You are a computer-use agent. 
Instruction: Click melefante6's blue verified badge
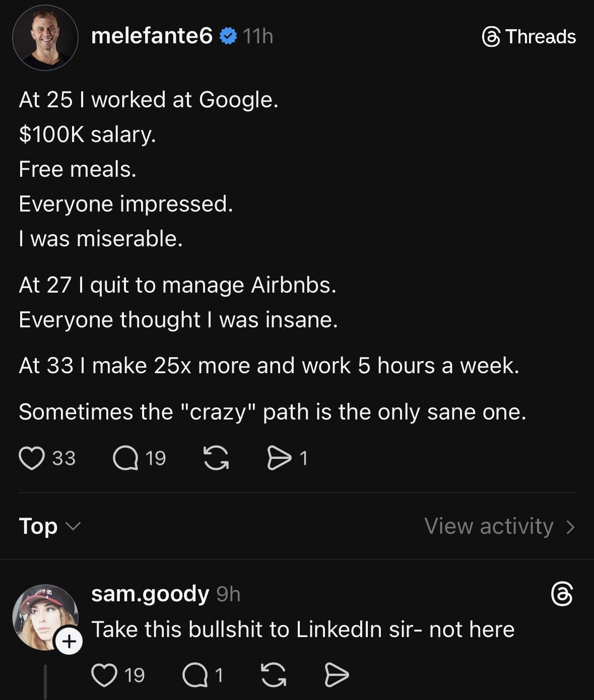point(228,36)
